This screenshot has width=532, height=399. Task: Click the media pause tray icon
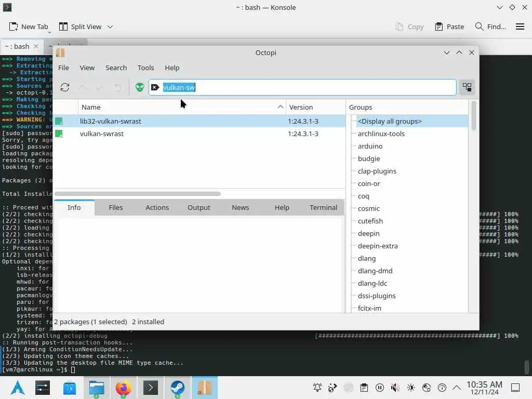pos(380,388)
